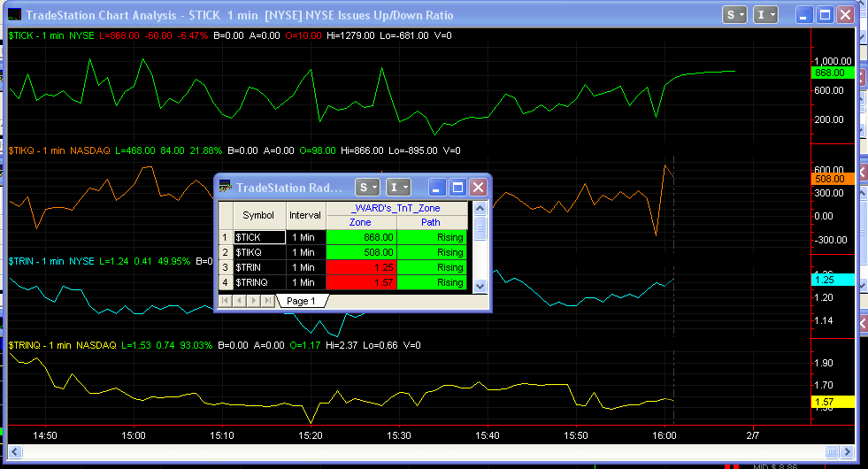The width and height of the screenshot is (868, 469).
Task: Click row number 1 header in RadarScreen
Action: pos(226,237)
